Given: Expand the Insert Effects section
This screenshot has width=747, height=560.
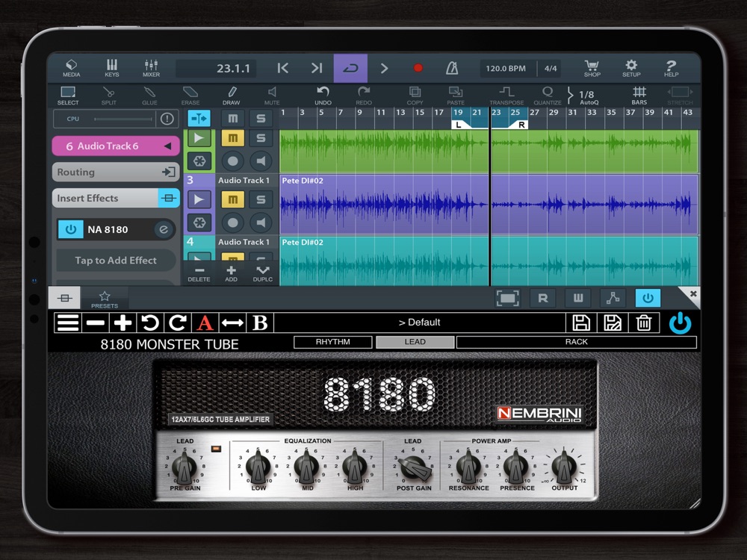Looking at the screenshot, I should click(116, 198).
